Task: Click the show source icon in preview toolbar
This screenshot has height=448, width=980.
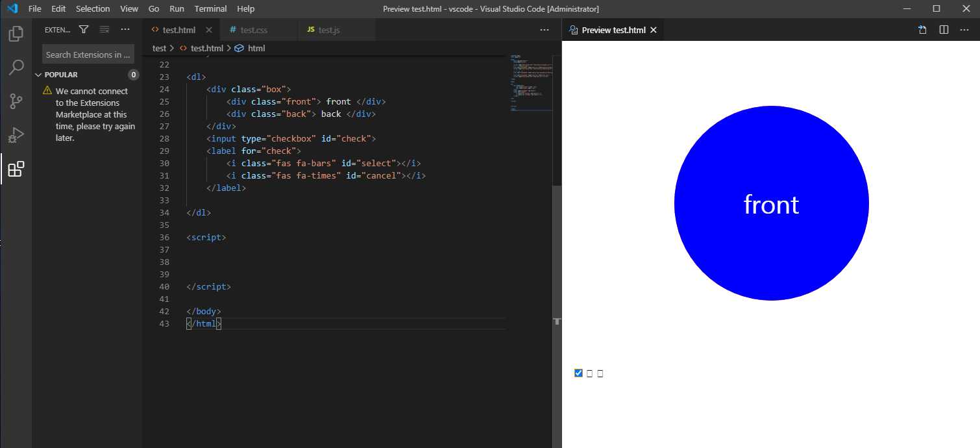Action: (x=922, y=30)
